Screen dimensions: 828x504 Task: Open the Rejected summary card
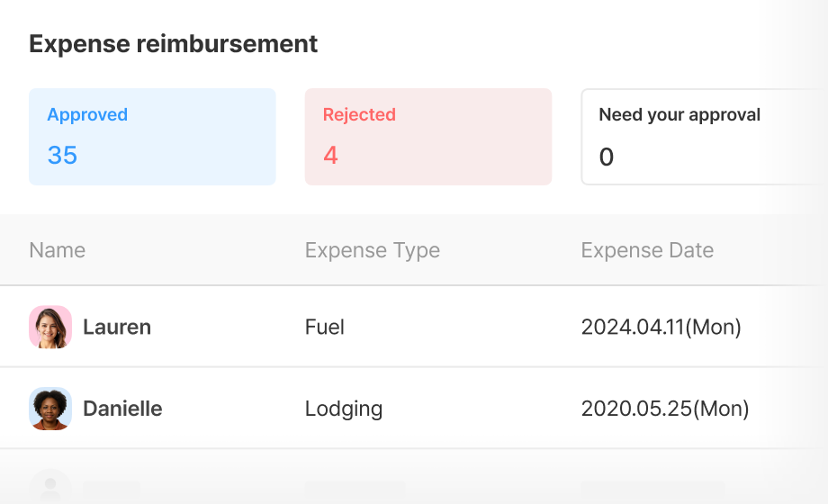point(427,137)
